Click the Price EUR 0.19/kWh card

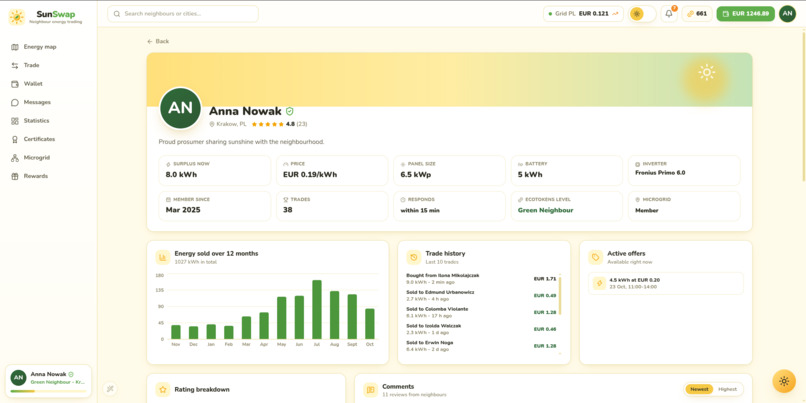click(332, 171)
